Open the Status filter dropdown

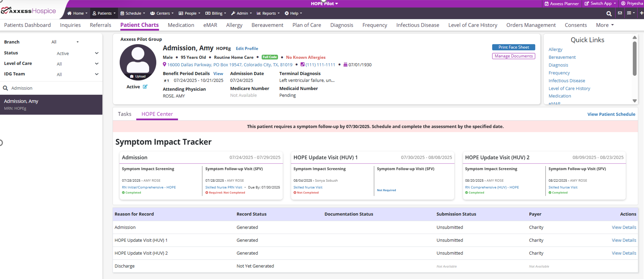pos(77,53)
